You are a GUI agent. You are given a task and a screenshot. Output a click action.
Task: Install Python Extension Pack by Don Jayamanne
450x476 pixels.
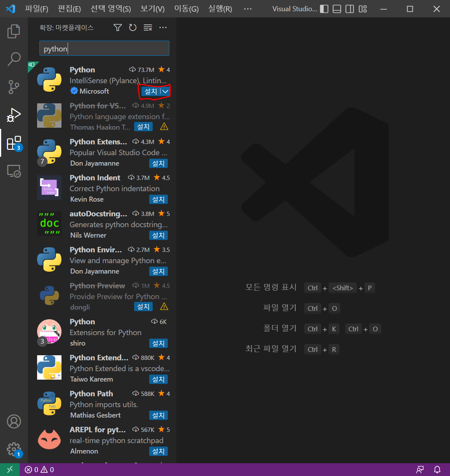[x=159, y=163]
